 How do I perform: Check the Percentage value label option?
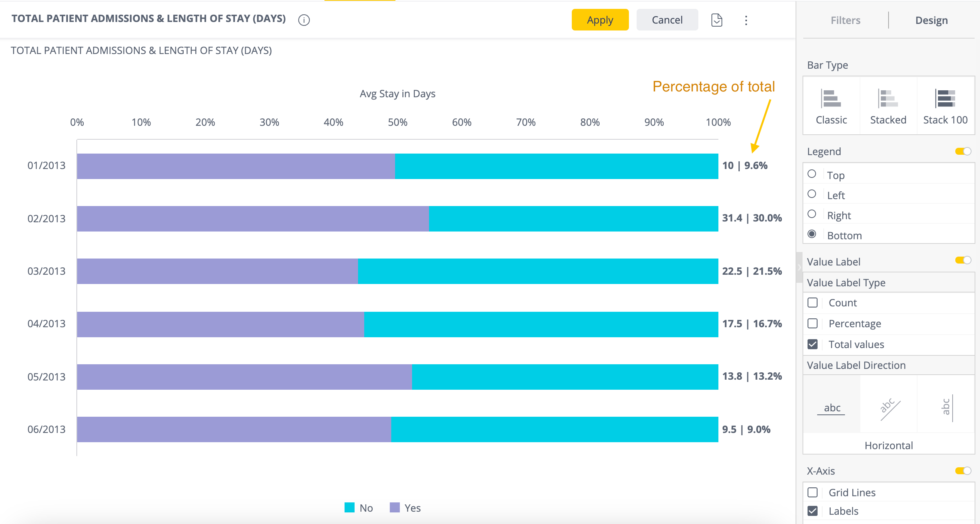point(813,323)
